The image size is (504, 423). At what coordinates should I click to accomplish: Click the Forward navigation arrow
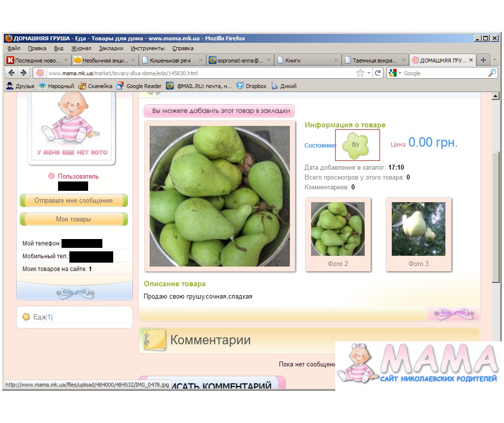[23, 73]
